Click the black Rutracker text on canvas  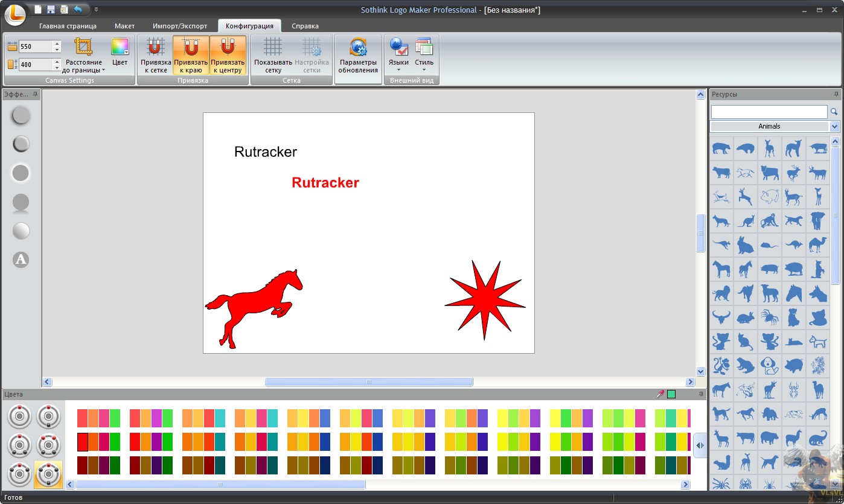pos(266,152)
